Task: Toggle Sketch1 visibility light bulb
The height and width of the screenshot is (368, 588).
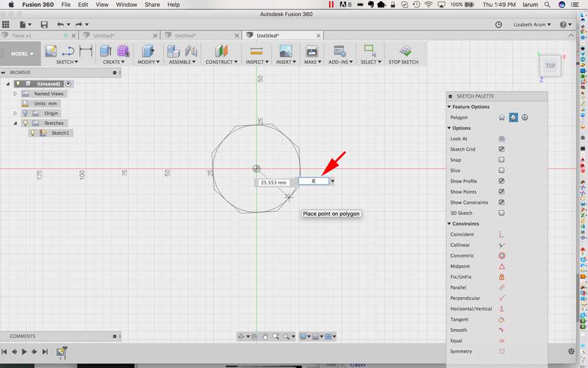Action: (x=32, y=133)
